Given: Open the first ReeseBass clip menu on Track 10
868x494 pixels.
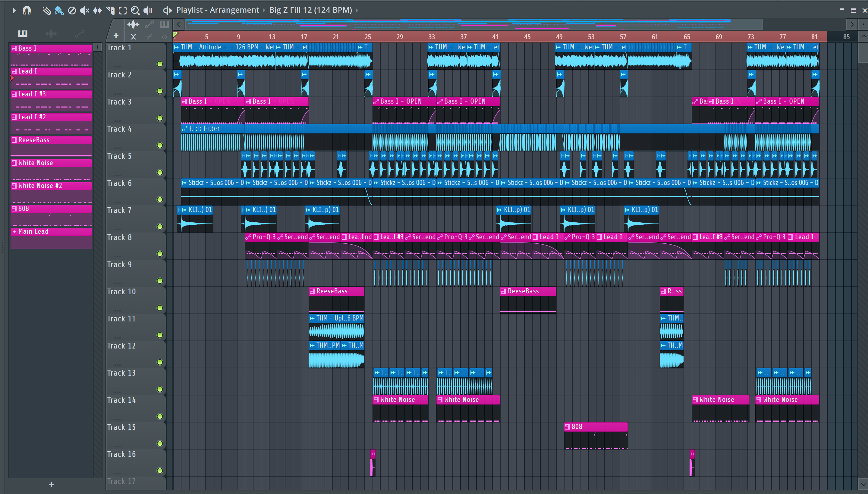Looking at the screenshot, I should click(312, 291).
